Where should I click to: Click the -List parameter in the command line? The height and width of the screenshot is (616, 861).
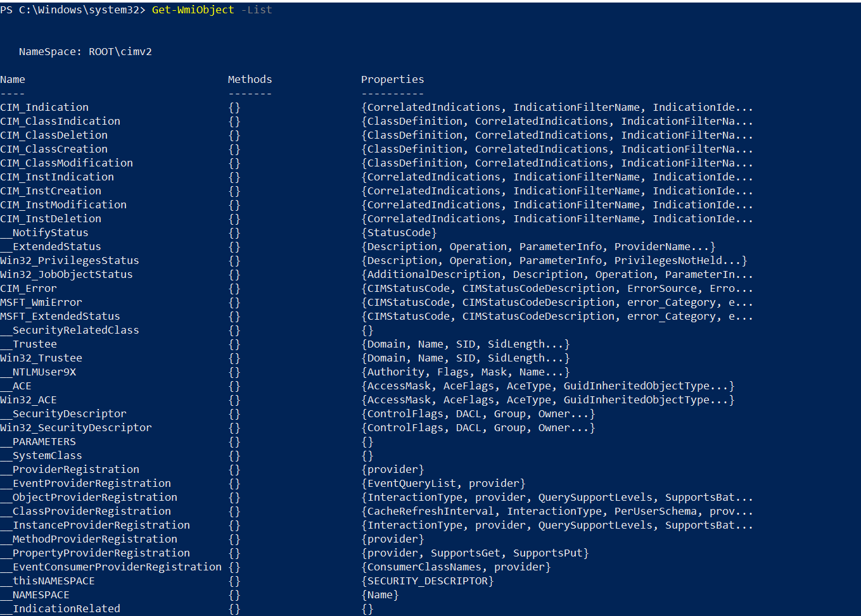tap(256, 9)
